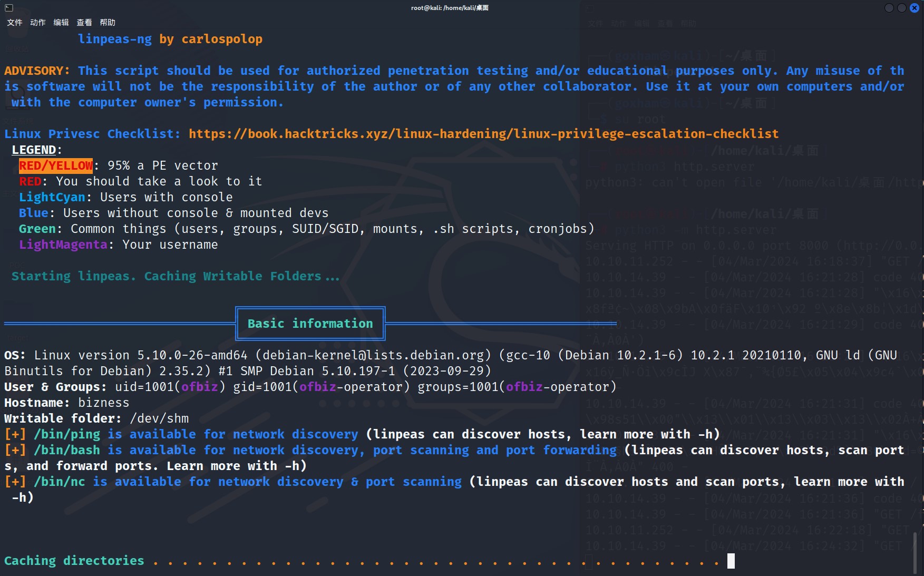Open the 帮助 menu
The height and width of the screenshot is (576, 924).
(108, 23)
